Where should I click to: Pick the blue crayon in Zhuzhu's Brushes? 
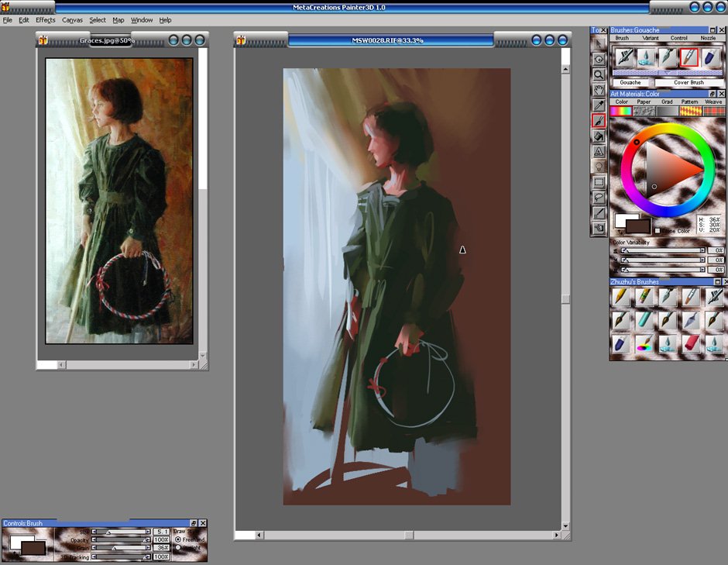pyautogui.click(x=621, y=344)
